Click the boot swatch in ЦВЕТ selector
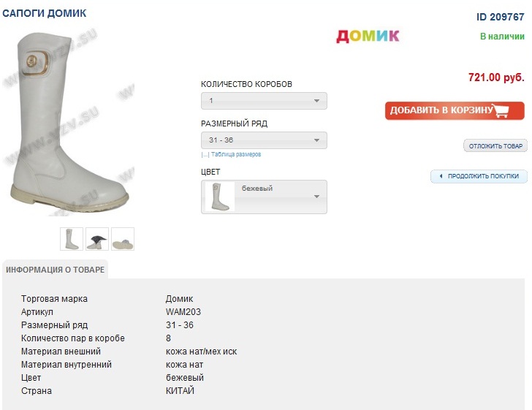The width and height of the screenshot is (532, 410). click(x=219, y=197)
